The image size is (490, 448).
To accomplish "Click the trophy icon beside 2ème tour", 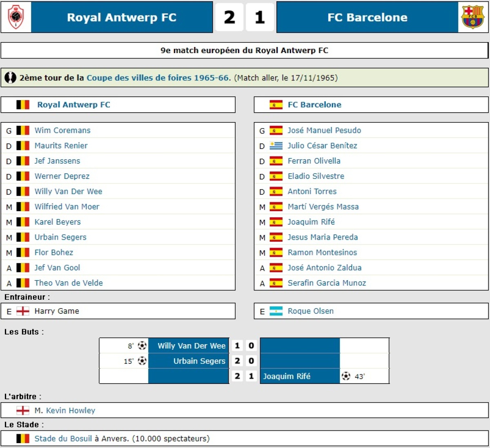I will [x=10, y=78].
